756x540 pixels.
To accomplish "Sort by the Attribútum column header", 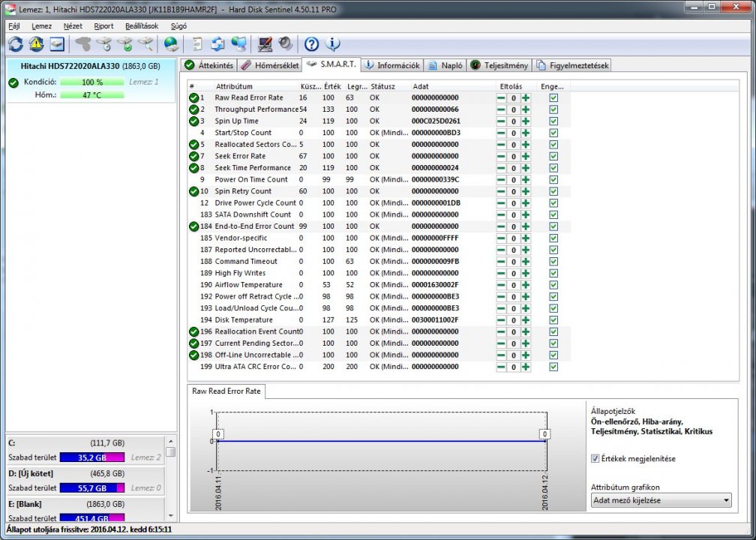I will pos(256,86).
